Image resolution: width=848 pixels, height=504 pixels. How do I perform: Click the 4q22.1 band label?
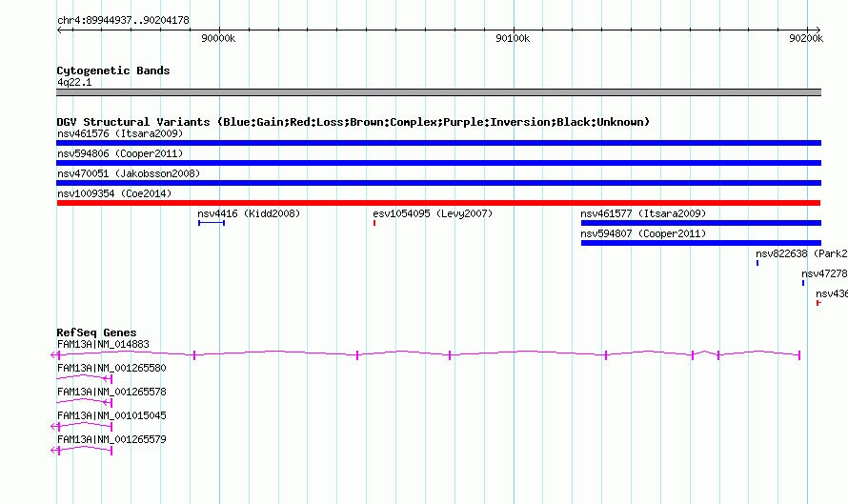pyautogui.click(x=74, y=82)
